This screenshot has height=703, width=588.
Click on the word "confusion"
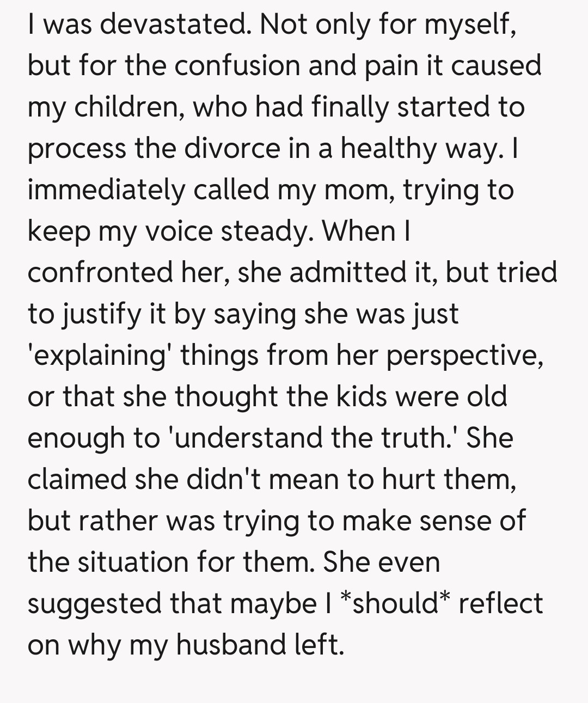point(237,65)
